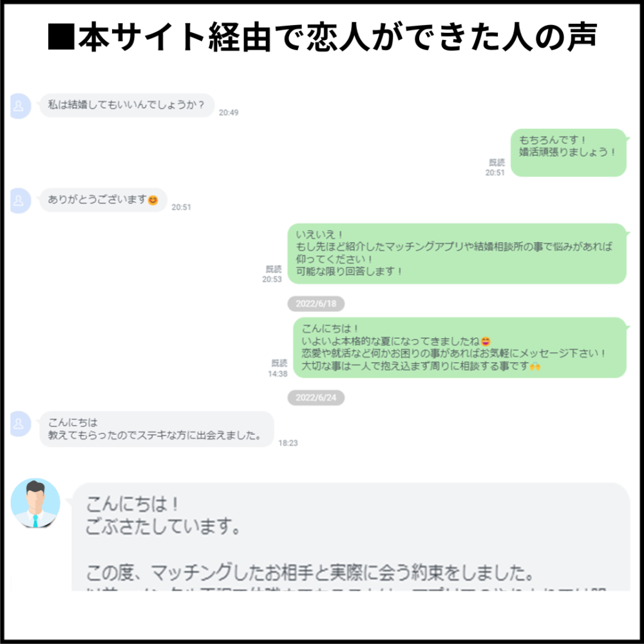Click the grey bubble 私は結婚してもいいんでしょうか？
Viewport: 644px width, 644px height.
point(127,105)
